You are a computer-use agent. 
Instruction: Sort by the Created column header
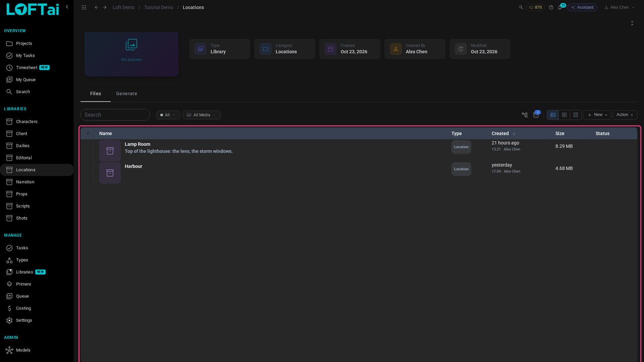(500, 134)
